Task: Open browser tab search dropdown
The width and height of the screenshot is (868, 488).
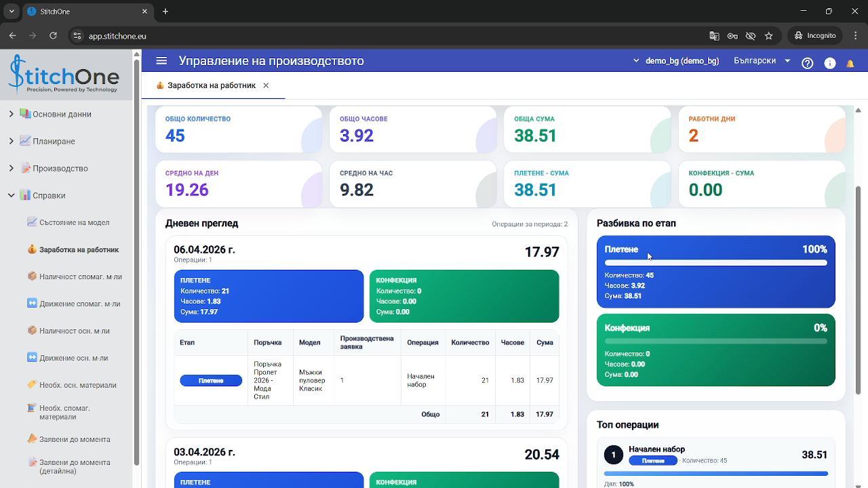Action: click(x=12, y=12)
